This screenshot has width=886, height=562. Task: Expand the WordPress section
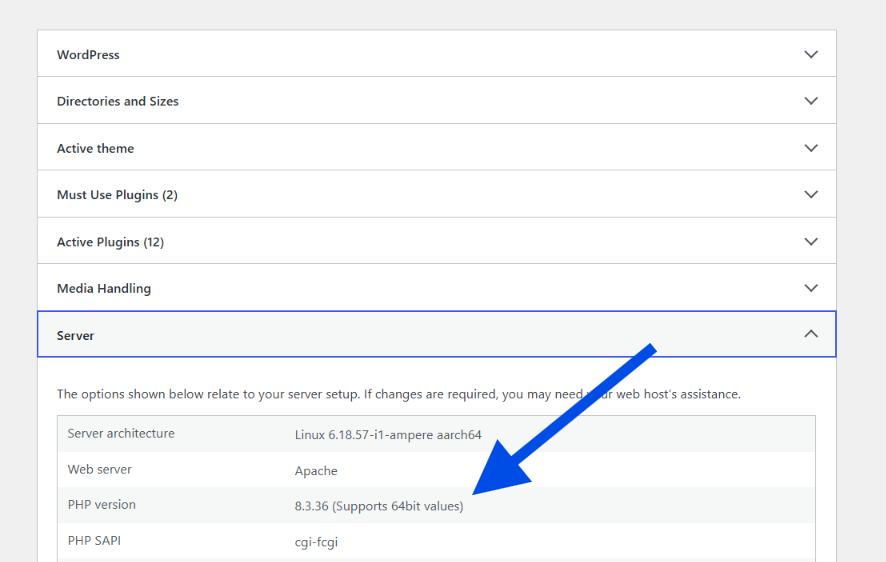point(436,54)
